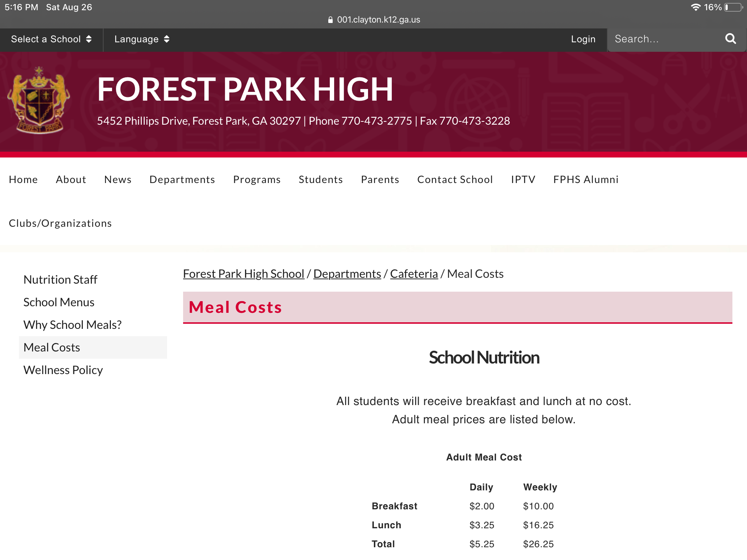Click the Lunch daily price $3.25

[x=482, y=525]
